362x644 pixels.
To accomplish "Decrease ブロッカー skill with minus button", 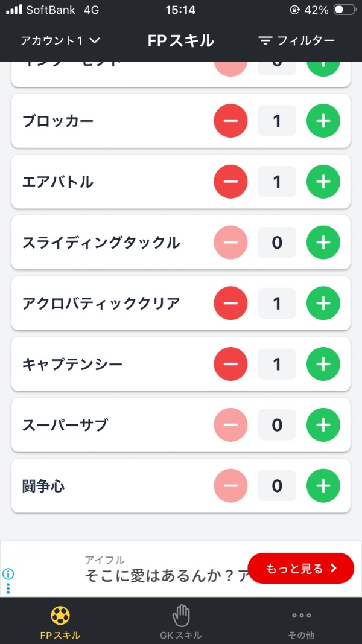I will pyautogui.click(x=230, y=121).
